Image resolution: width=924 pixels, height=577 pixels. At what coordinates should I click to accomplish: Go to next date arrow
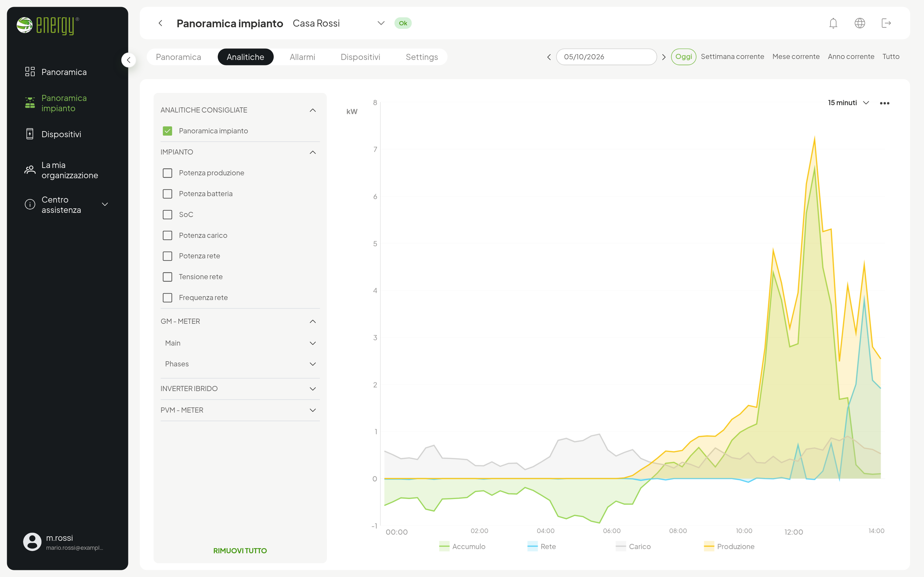tap(663, 57)
